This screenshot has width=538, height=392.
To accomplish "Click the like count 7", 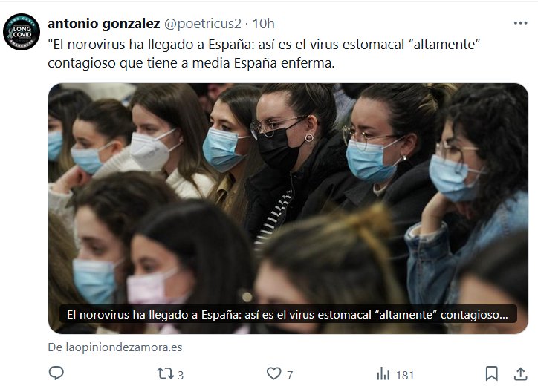I will tap(290, 376).
